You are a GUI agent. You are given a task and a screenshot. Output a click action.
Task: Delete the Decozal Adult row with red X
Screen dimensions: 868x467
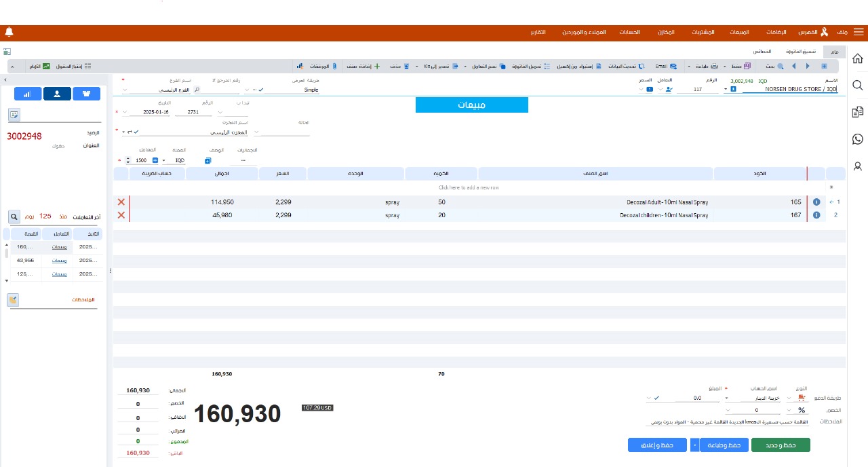coord(121,202)
